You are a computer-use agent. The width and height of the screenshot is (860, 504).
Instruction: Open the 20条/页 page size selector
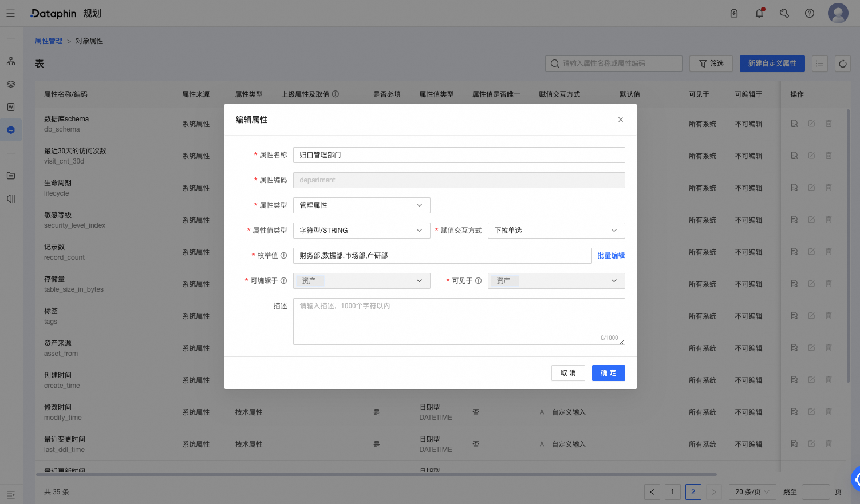752,491
